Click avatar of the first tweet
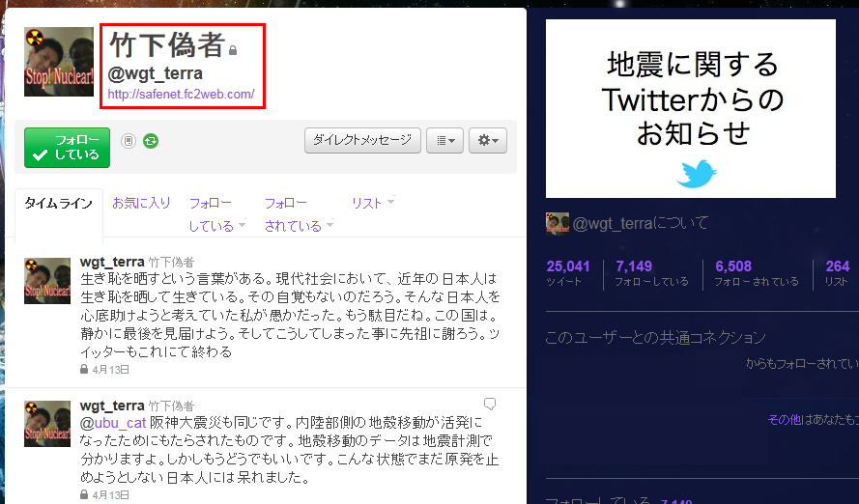This screenshot has width=859, height=504. click(47, 281)
